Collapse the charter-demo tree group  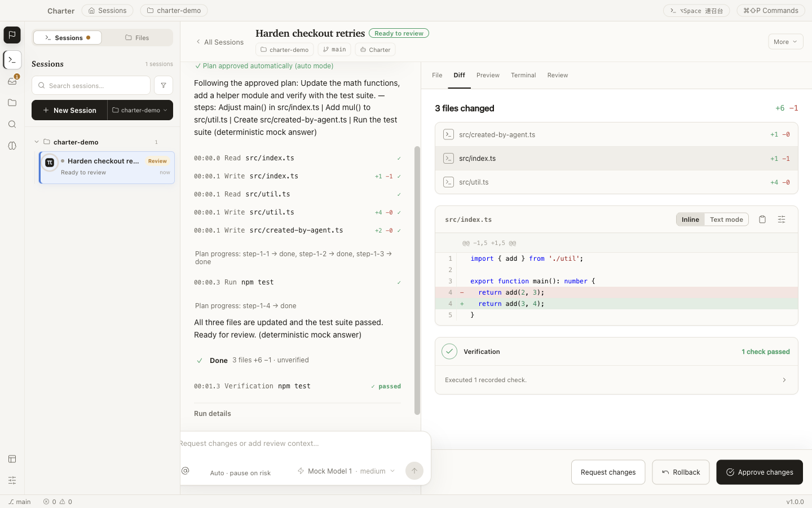[x=37, y=142]
